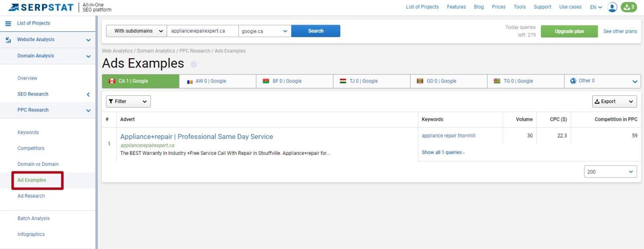644x249 pixels.
Task: Click the Website Analysis sidebar icon
Action: [8, 40]
